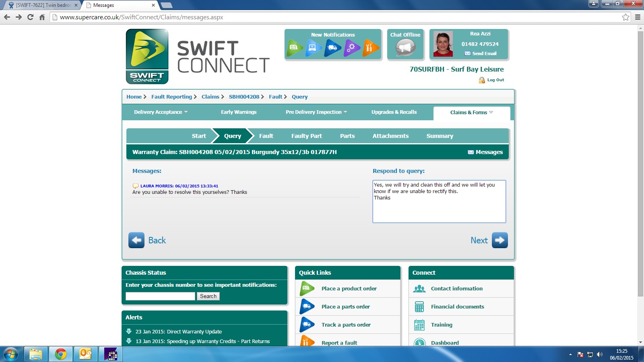Expand the Delivery Acceptance dropdown menu
This screenshot has width=644, height=362.
[161, 112]
